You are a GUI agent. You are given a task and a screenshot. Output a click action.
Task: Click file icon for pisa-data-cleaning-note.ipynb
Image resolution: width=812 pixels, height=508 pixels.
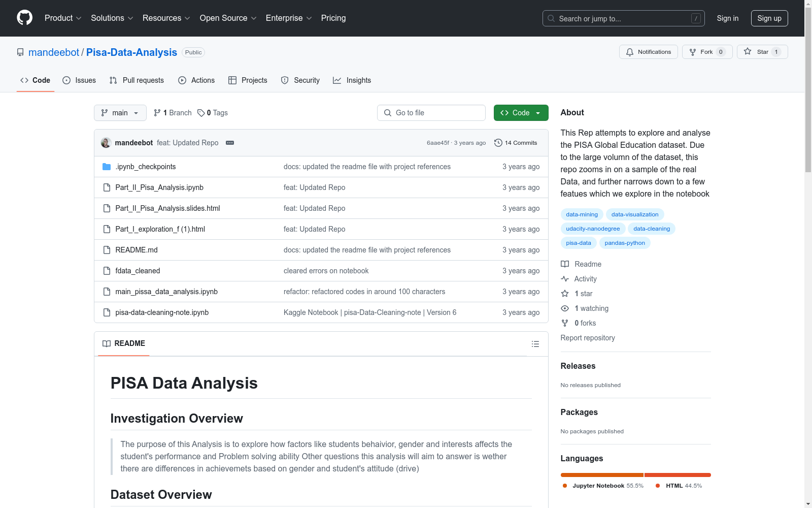pos(107,312)
